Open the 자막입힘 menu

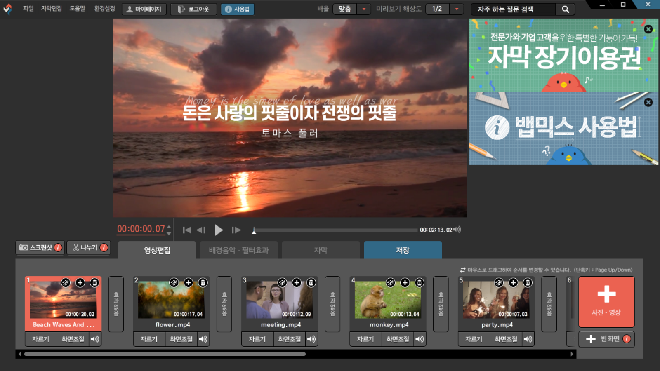(x=51, y=9)
